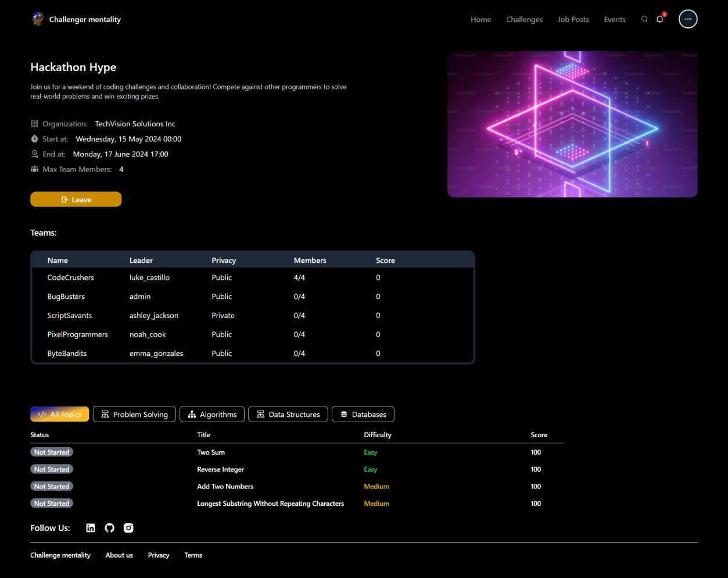Open the Challenges nav item

524,19
